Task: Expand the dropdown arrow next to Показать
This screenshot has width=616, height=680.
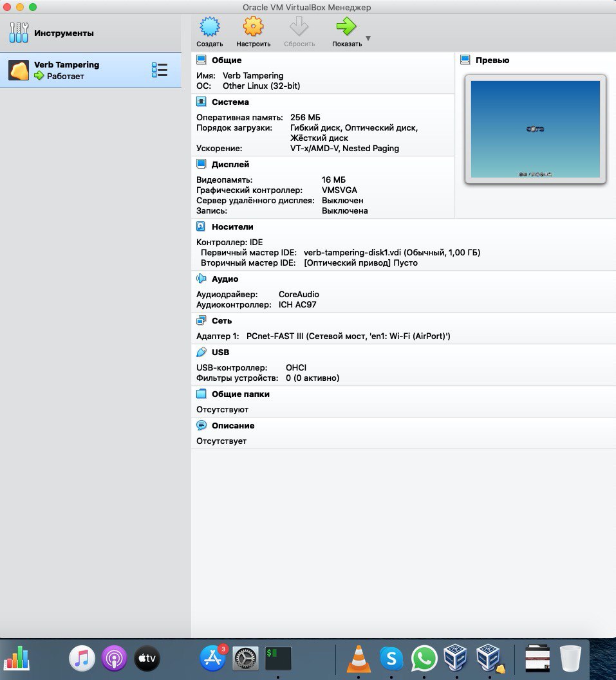Action: (368, 38)
